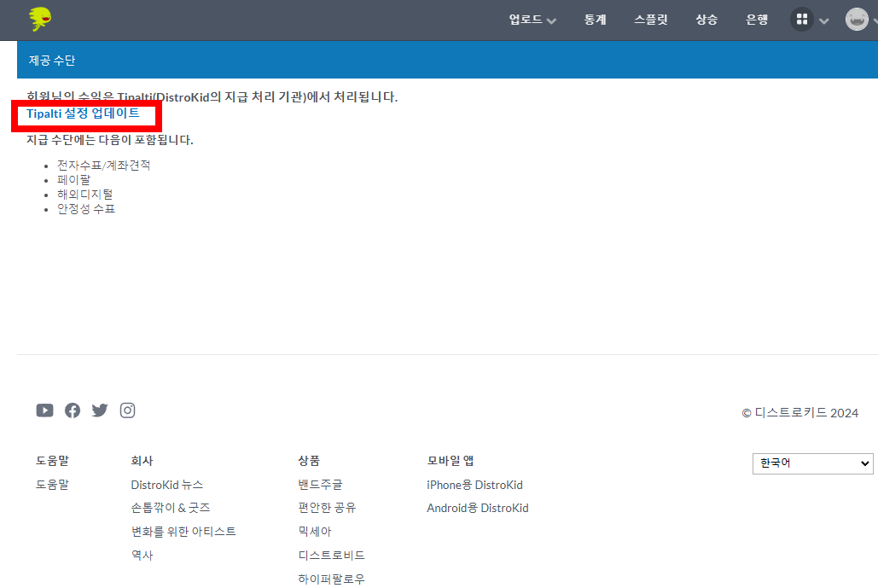Click the © 디스트로키드 2024 copyright text

(x=800, y=413)
